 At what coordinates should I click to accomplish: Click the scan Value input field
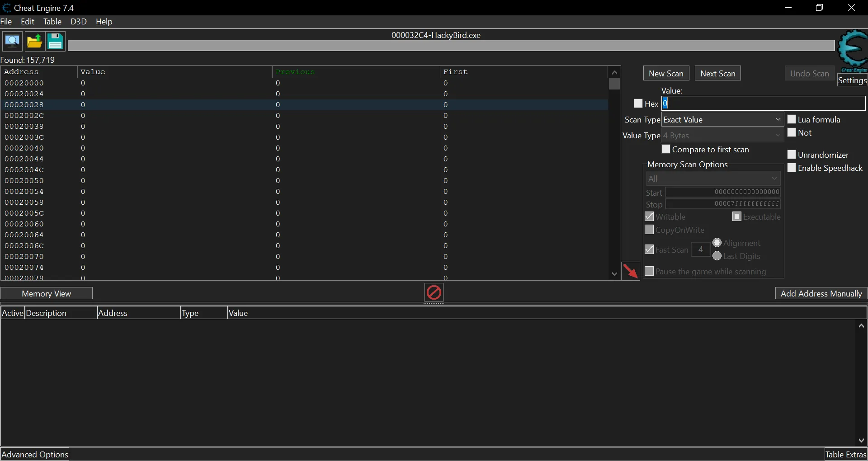point(764,103)
